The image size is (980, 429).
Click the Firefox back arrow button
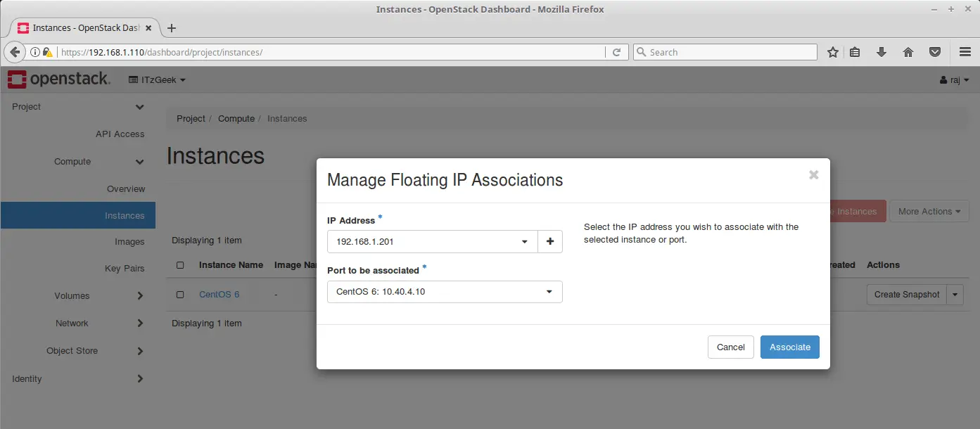coord(15,52)
